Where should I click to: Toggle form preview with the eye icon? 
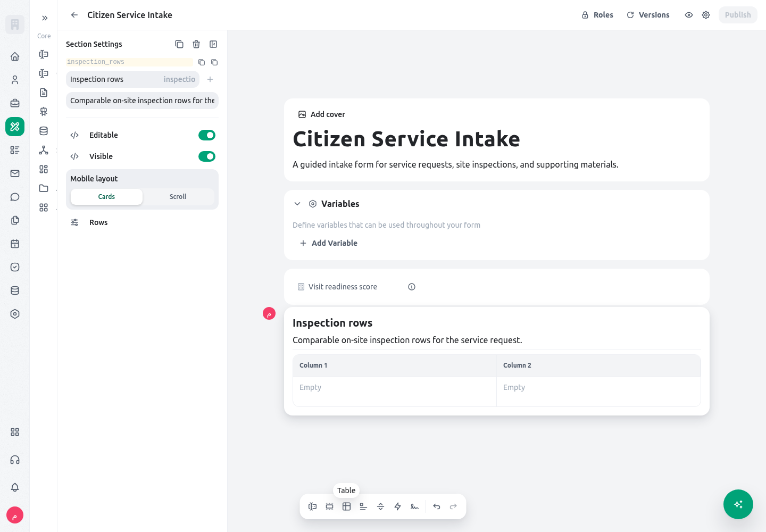(689, 15)
